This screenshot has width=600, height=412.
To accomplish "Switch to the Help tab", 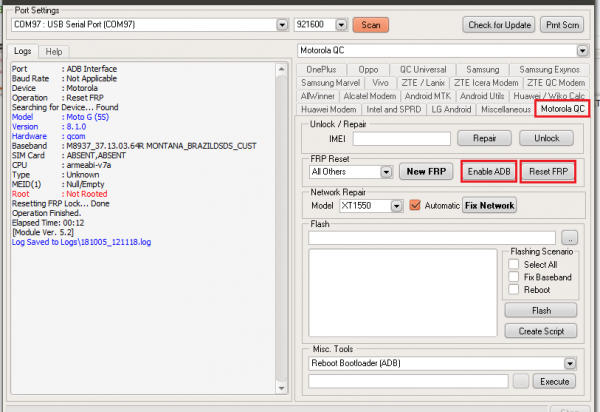I will (x=54, y=52).
